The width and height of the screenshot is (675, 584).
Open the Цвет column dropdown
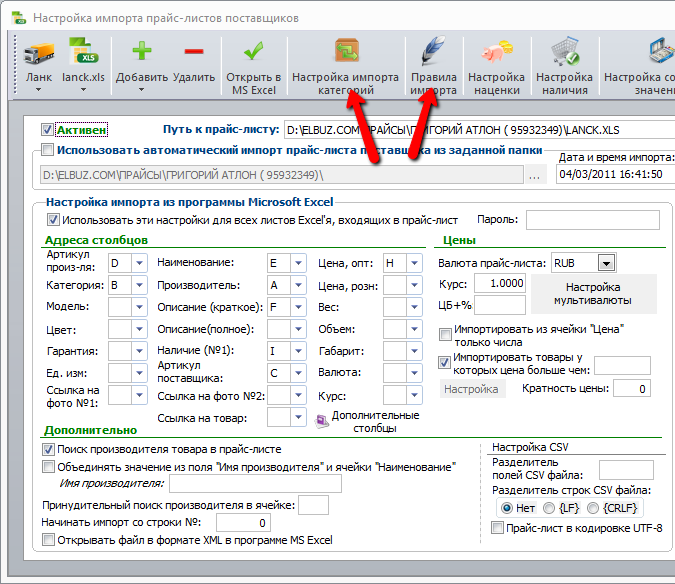point(139,329)
